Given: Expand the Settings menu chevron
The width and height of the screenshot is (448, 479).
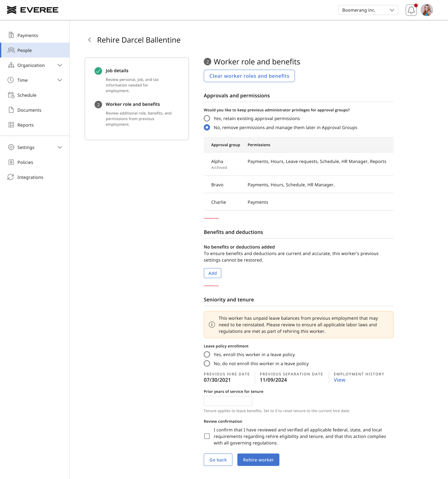Looking at the screenshot, I should [x=60, y=147].
